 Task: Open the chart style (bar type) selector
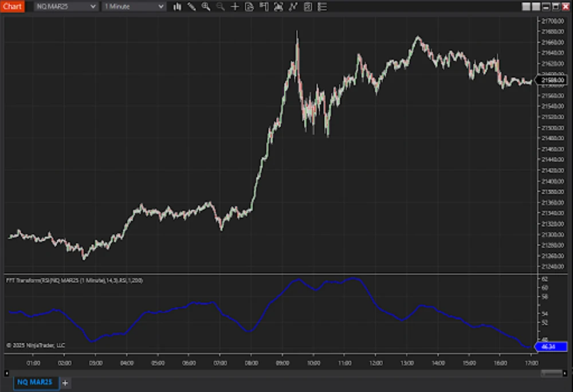coord(177,6)
